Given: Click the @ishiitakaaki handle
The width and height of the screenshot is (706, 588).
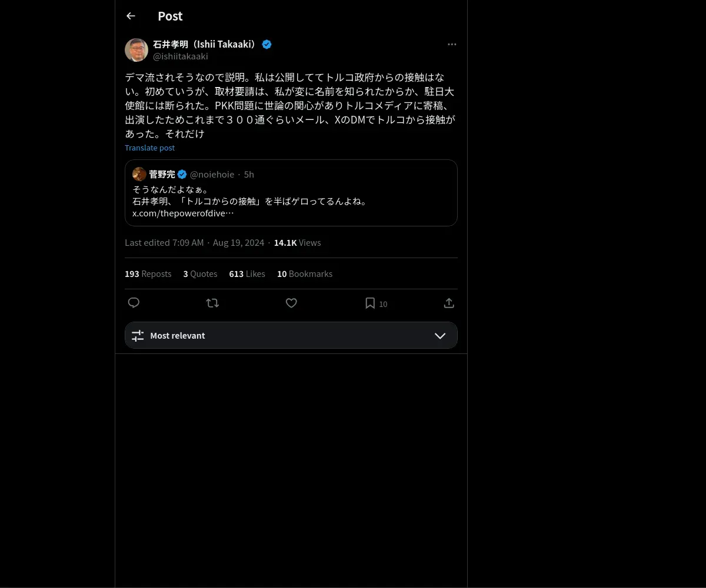Looking at the screenshot, I should click(181, 56).
